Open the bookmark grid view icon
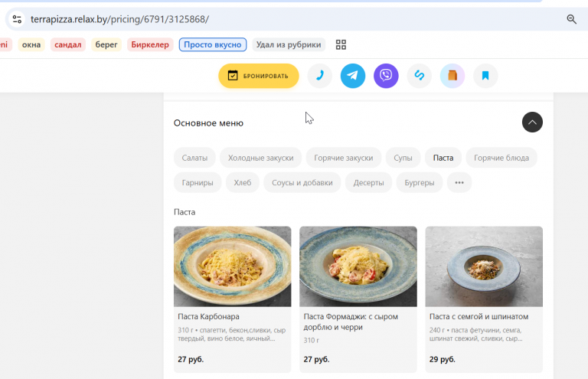The height and width of the screenshot is (379, 588). click(x=341, y=44)
